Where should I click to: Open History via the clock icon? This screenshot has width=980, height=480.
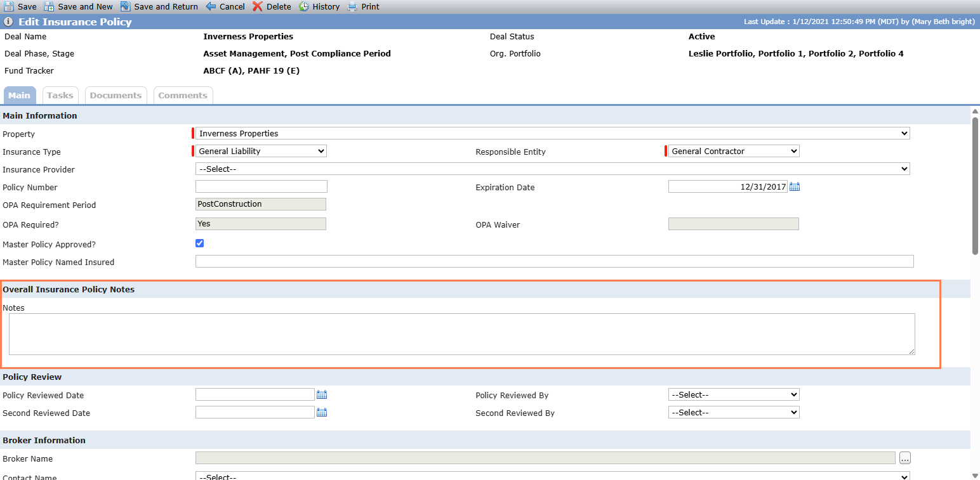pyautogui.click(x=304, y=6)
